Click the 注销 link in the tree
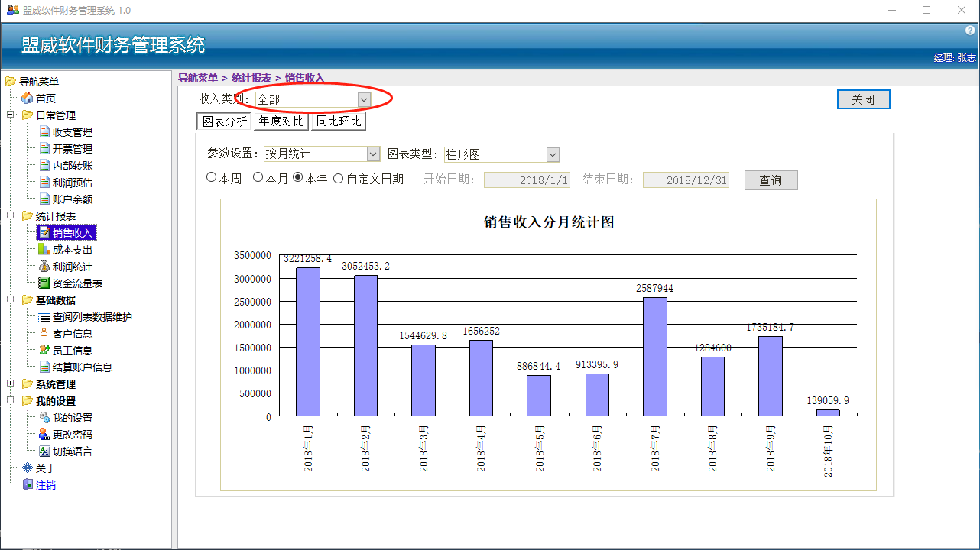Screen dimensions: 980x550 [x=45, y=485]
